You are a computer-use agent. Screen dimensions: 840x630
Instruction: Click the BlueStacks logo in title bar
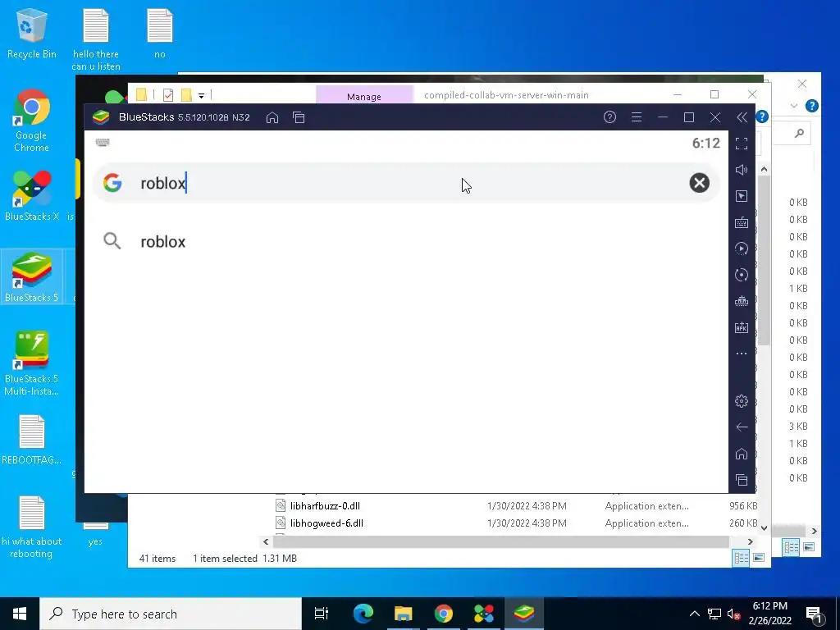101,116
